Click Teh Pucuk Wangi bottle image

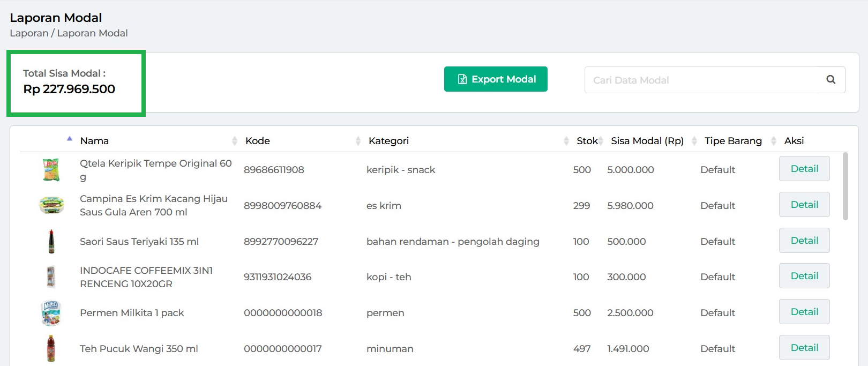(x=51, y=348)
